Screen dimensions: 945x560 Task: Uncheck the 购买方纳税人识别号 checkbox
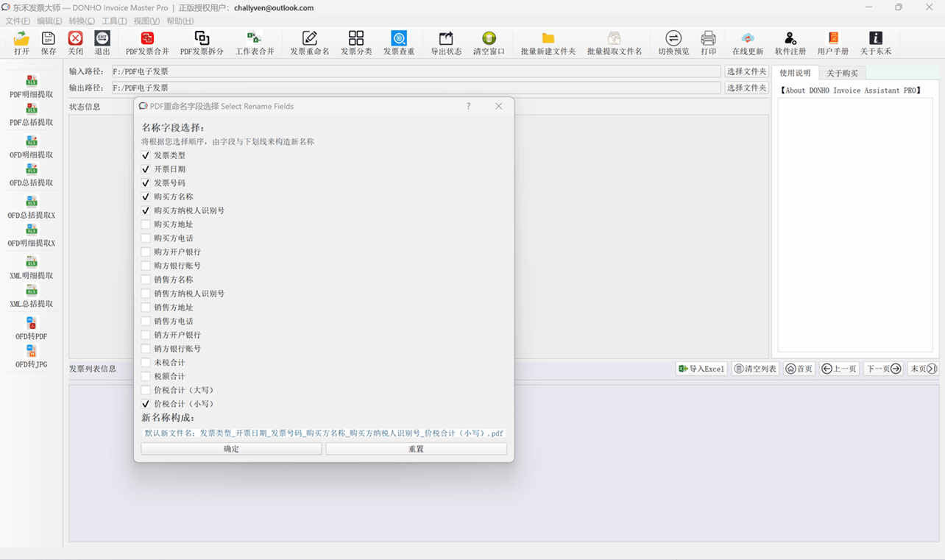tap(146, 210)
